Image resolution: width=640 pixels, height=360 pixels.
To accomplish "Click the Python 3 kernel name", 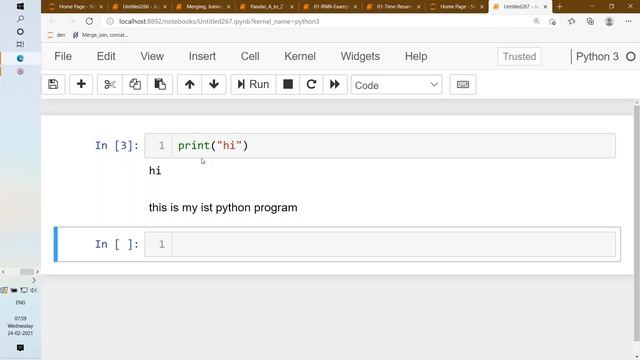I will point(597,57).
